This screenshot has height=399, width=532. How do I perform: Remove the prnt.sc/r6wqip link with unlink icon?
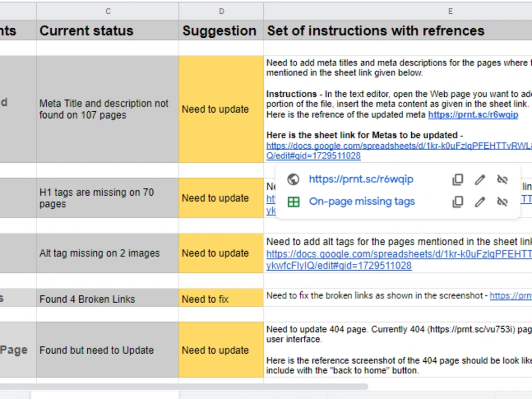click(x=502, y=179)
